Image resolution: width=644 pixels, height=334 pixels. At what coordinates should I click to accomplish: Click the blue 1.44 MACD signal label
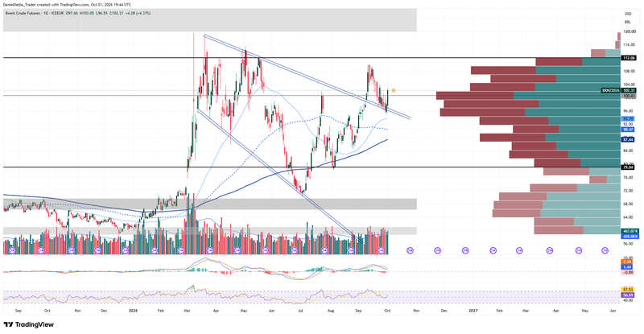(x=627, y=267)
